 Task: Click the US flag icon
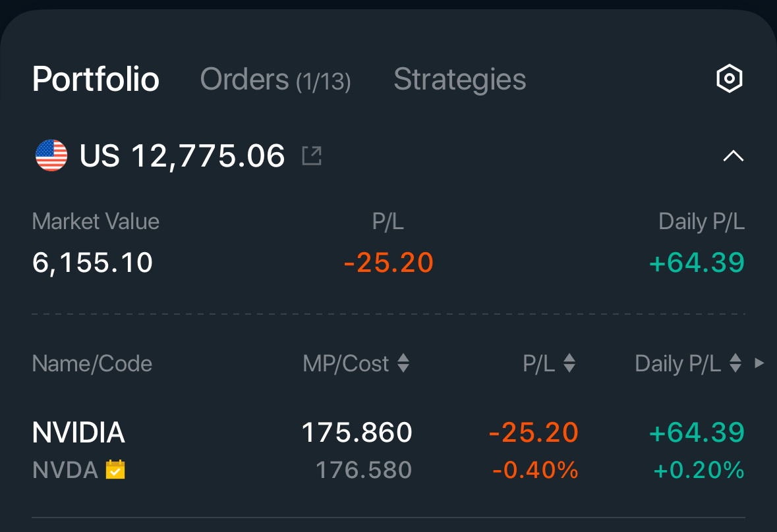[51, 155]
